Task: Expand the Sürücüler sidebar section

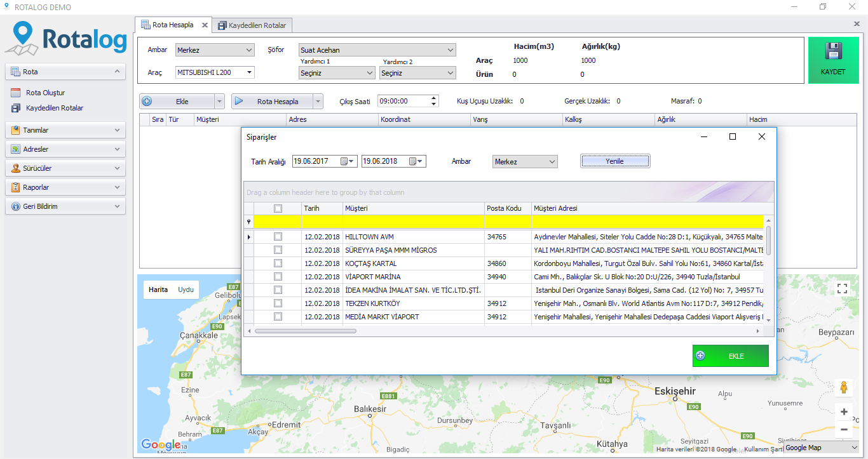Action: click(65, 168)
